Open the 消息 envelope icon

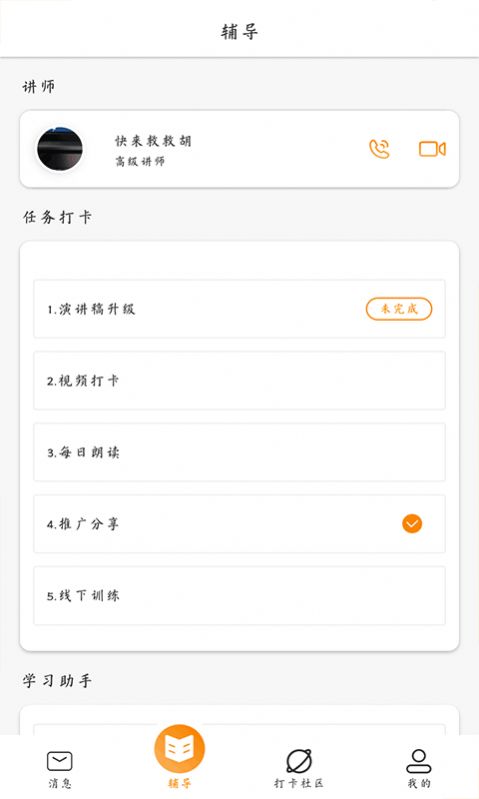(60, 761)
